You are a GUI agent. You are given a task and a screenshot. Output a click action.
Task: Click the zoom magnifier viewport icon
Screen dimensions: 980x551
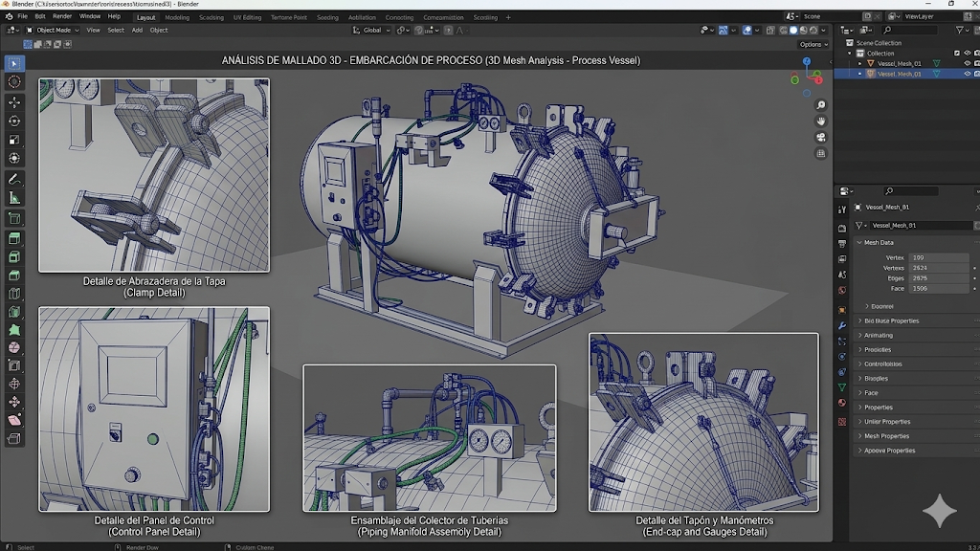pos(820,105)
